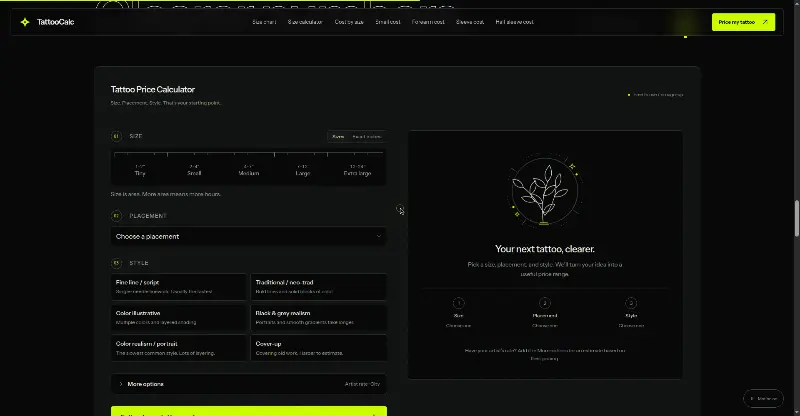The width and height of the screenshot is (800, 416).
Task: Open Cost by size in the top navigation
Action: coord(349,22)
